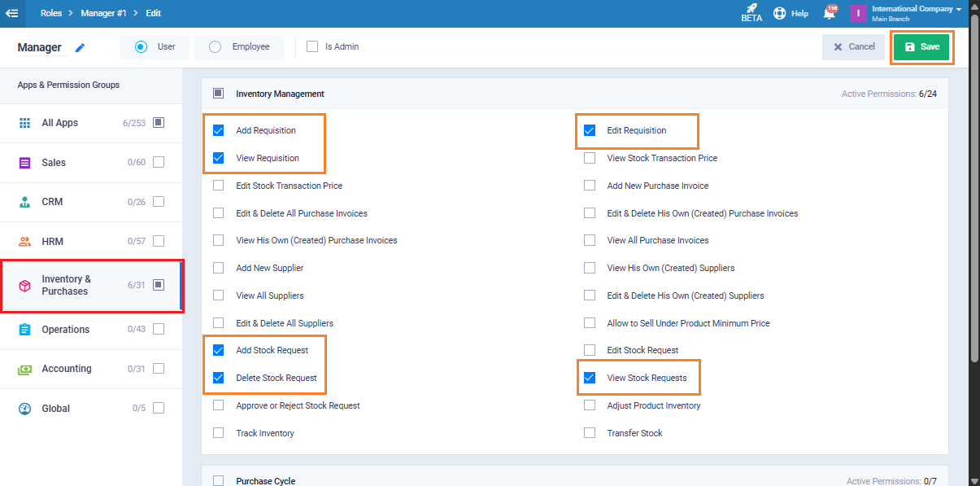Click the Global gauge icon

(24, 409)
